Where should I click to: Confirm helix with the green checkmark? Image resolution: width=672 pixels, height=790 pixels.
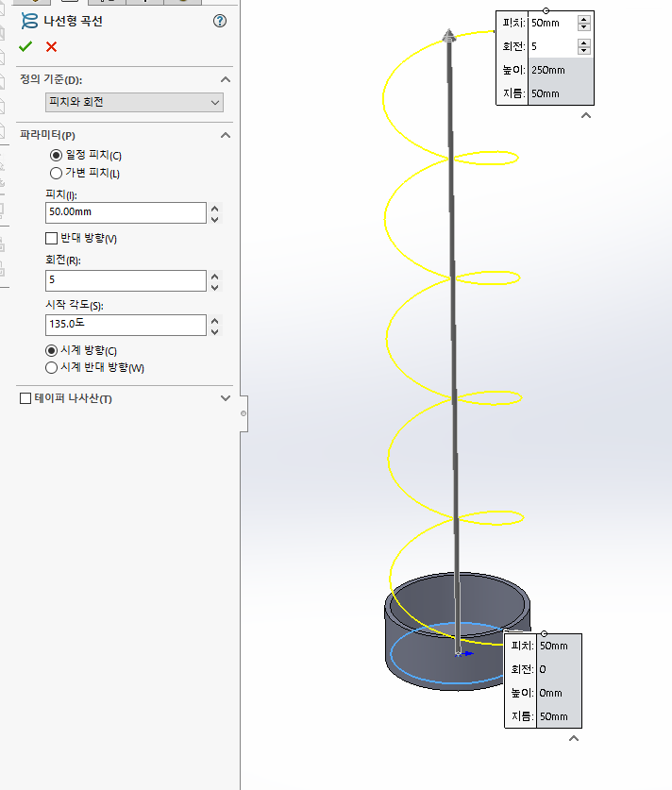click(25, 47)
